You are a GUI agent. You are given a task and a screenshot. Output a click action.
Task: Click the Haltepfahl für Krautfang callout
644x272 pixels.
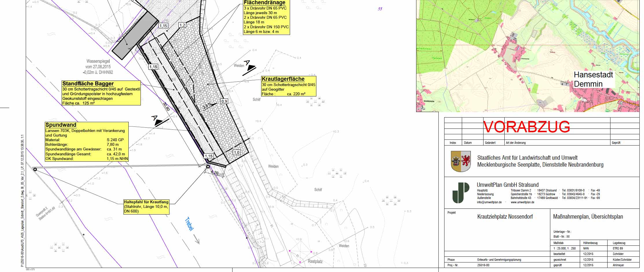(x=146, y=206)
